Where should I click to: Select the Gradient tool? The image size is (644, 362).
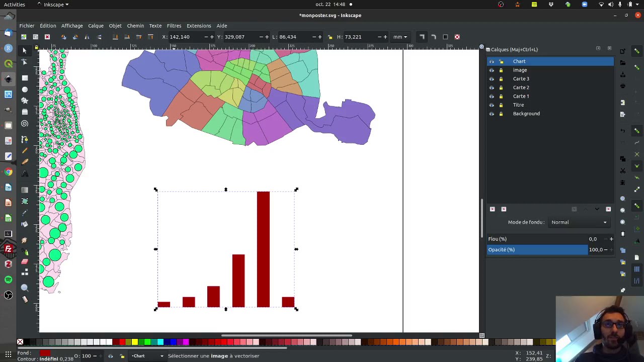pyautogui.click(x=25, y=190)
